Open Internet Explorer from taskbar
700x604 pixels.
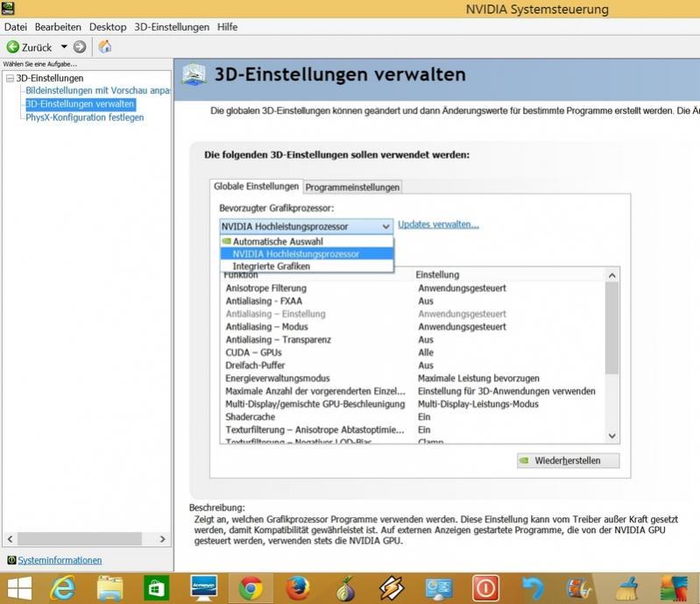click(62, 588)
